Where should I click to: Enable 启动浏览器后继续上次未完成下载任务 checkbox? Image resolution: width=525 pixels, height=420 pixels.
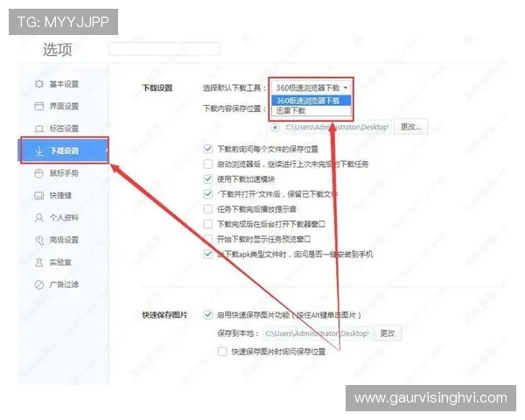pos(208,164)
